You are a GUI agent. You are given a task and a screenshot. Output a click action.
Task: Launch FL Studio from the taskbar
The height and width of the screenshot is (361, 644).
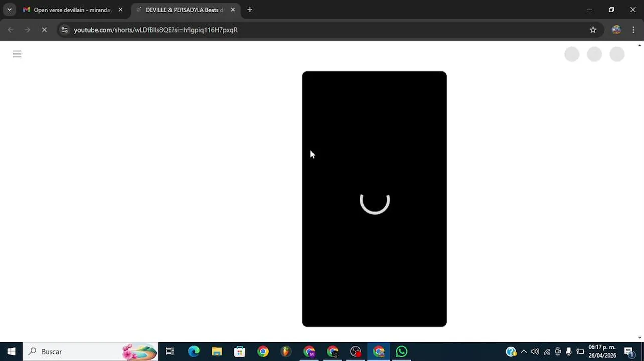click(x=286, y=352)
